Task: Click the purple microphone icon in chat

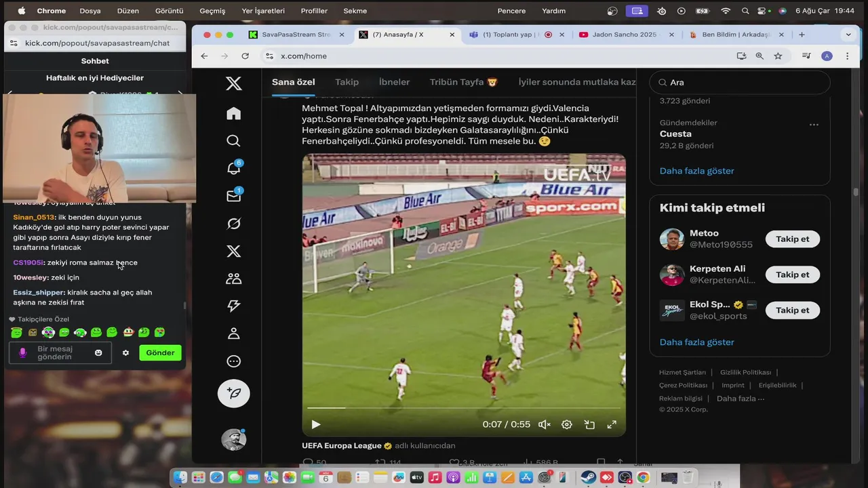Action: pyautogui.click(x=22, y=352)
